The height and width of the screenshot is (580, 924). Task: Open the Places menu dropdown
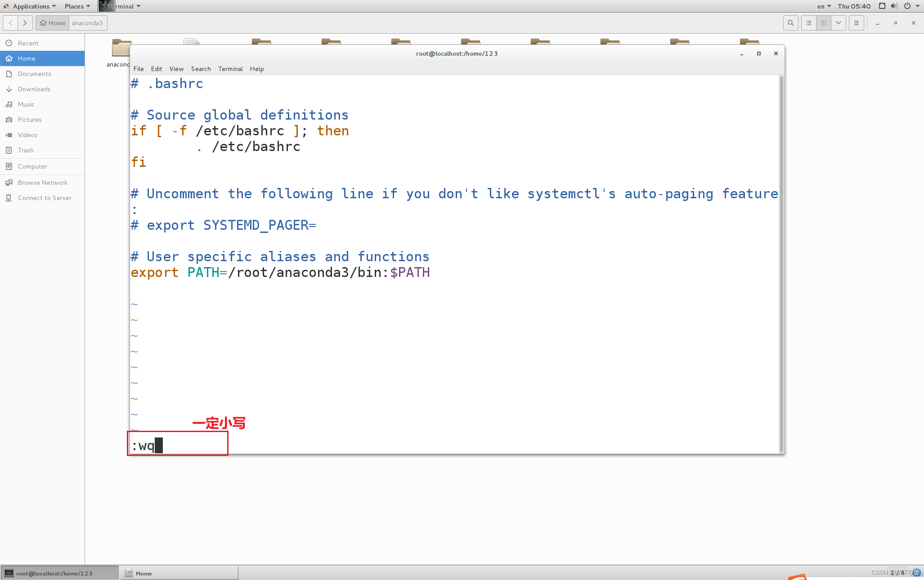(77, 6)
